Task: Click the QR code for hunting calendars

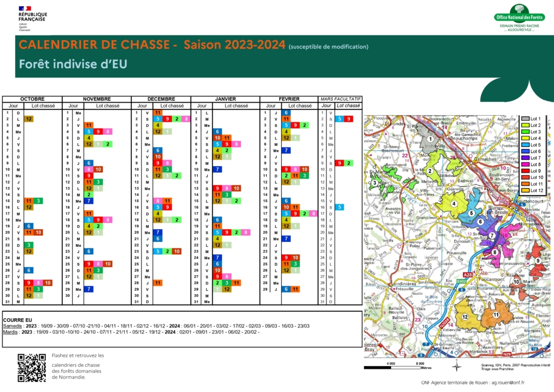Action: click(32, 368)
